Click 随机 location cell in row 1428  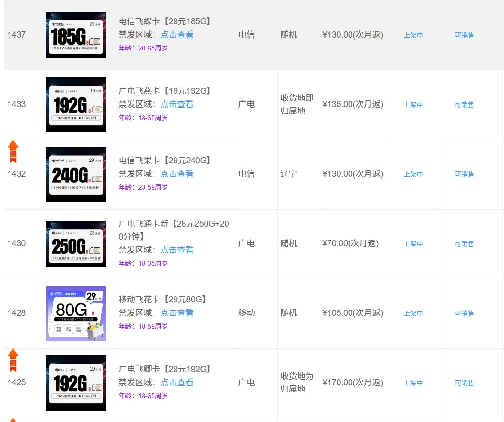coord(288,313)
